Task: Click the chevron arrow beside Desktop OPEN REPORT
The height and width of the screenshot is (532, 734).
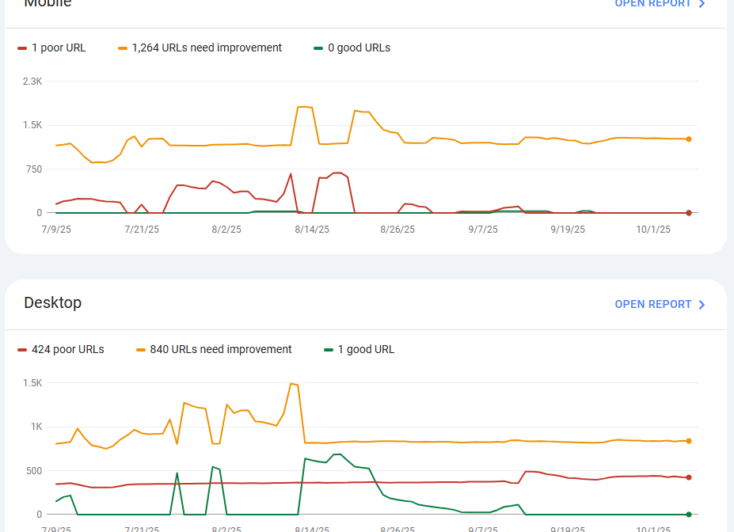Action: [x=702, y=304]
